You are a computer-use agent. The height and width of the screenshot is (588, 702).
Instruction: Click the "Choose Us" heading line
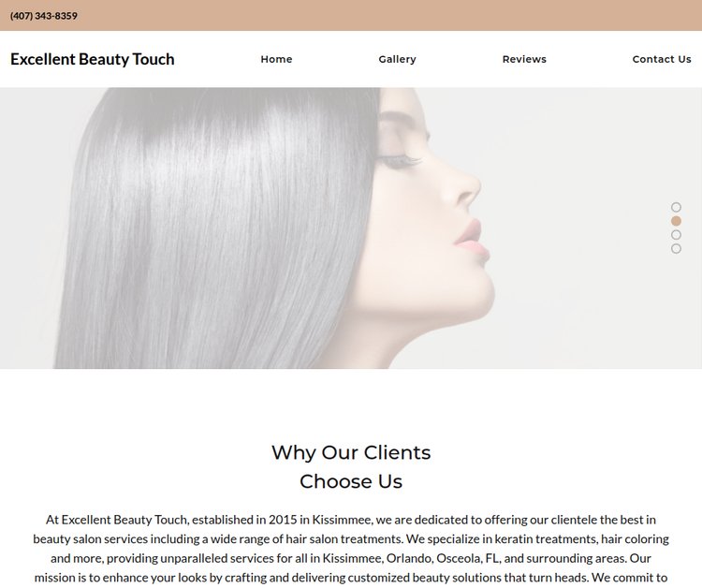click(x=351, y=481)
